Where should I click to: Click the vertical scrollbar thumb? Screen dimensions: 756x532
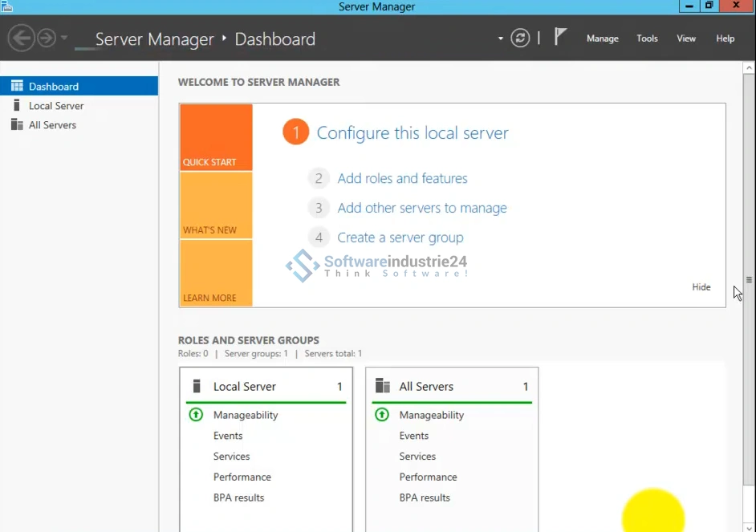click(749, 280)
